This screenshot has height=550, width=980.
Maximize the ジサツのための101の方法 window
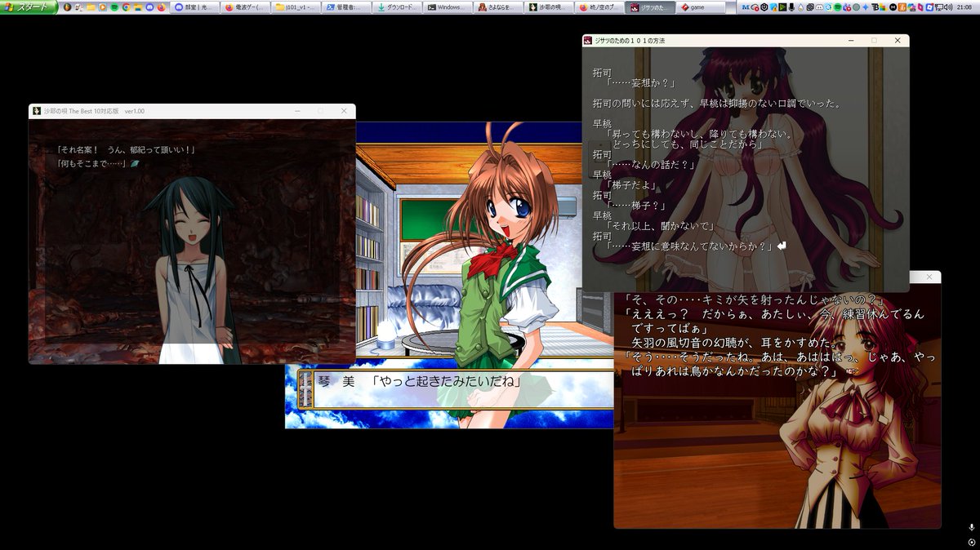coord(874,40)
